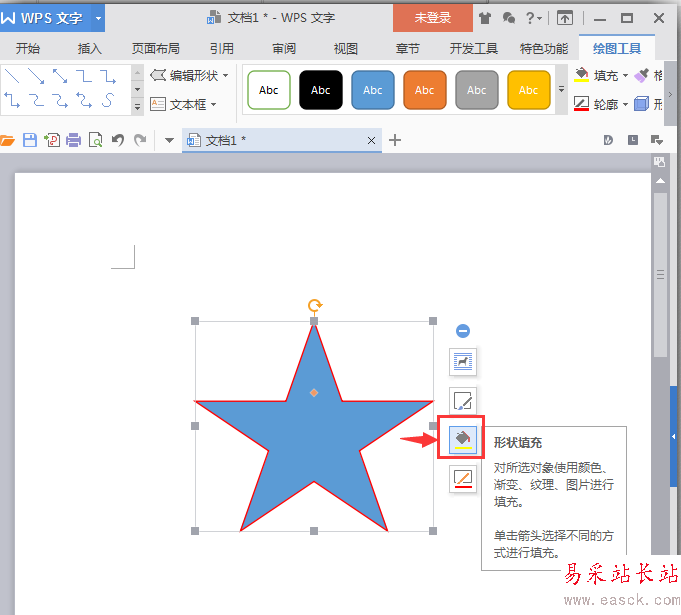Viewport: 681px width, 615px height.
Task: Expand the 编辑形状 dropdown
Action: (225, 76)
